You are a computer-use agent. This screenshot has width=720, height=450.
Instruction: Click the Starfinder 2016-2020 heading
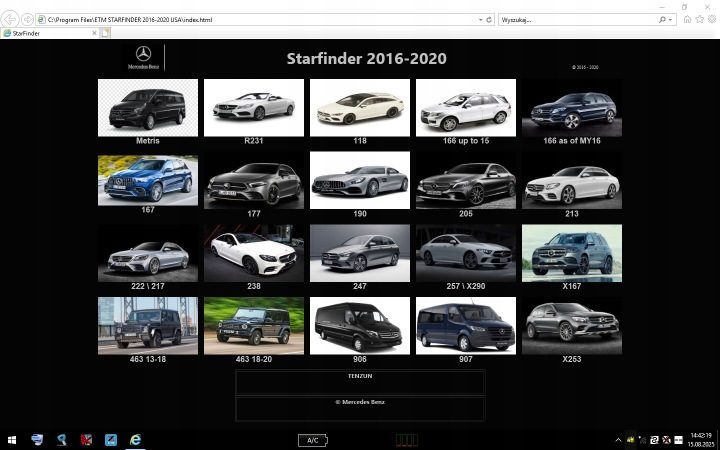[x=366, y=58]
